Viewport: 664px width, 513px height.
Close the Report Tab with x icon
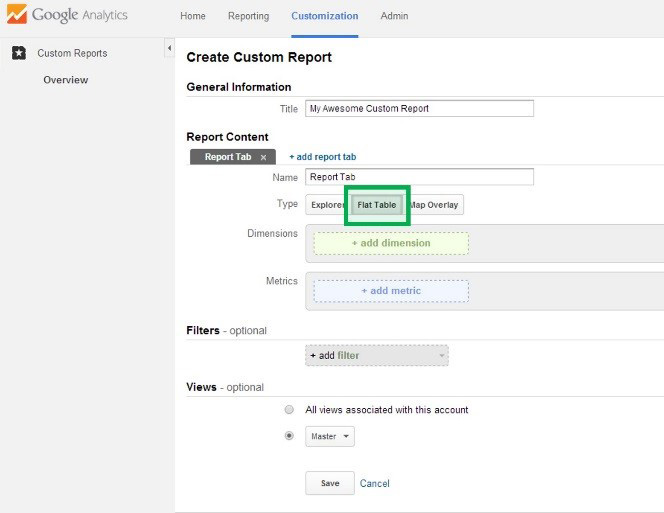(x=263, y=157)
